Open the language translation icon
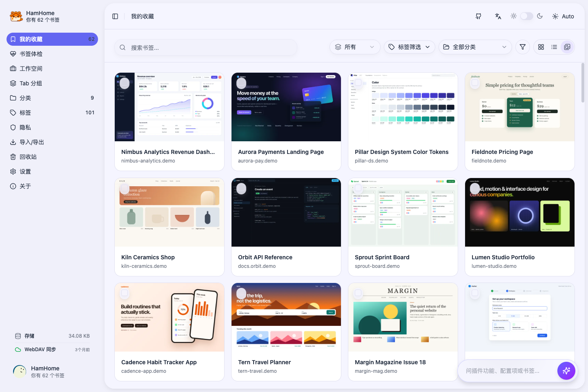 pos(498,16)
